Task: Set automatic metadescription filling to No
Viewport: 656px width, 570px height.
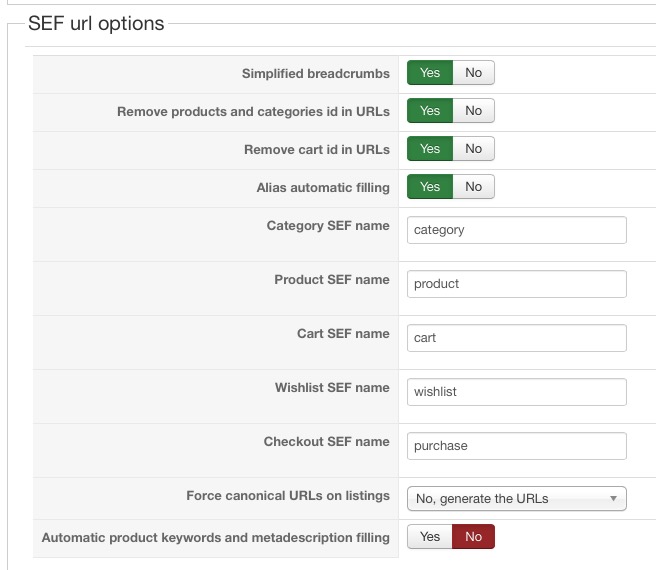Action: 473,537
